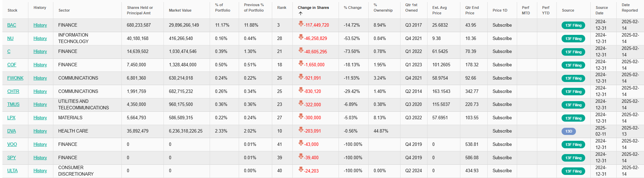
Task: Select the -73.50% change cell
Action: click(x=352, y=51)
